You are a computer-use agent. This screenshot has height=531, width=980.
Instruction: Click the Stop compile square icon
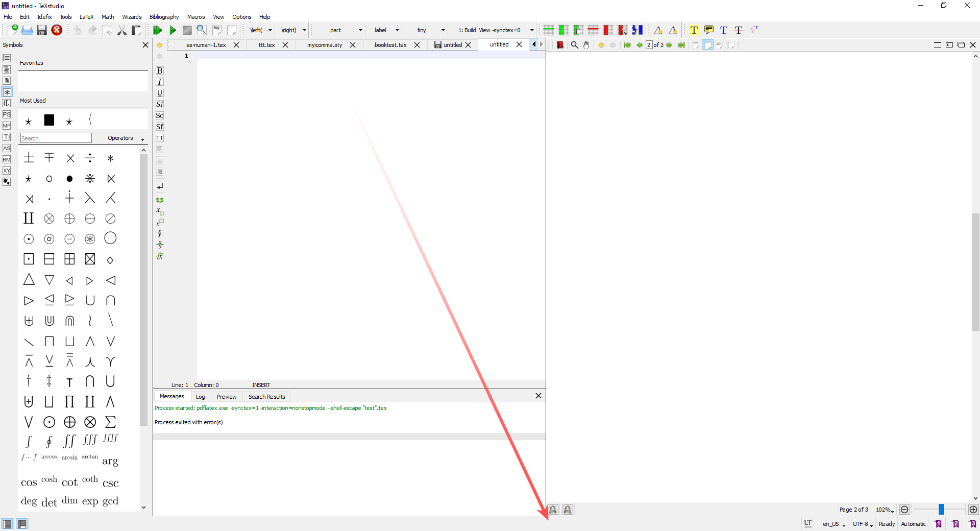187,30
